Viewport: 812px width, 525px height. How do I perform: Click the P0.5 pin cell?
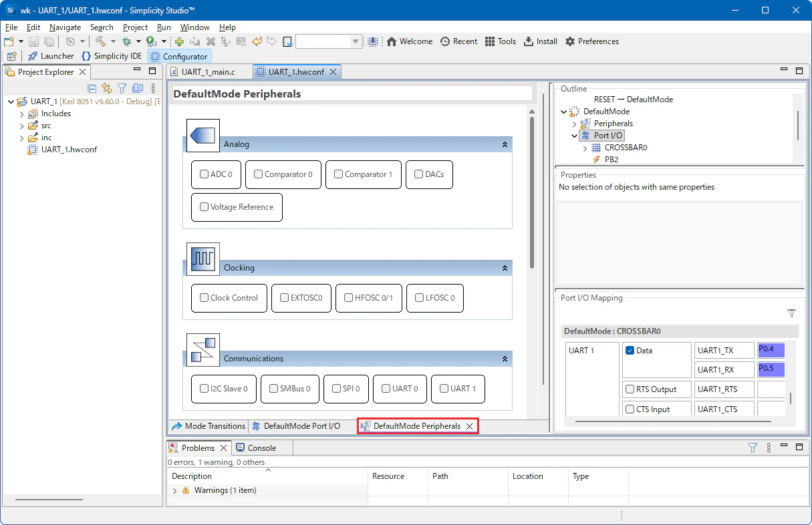(x=771, y=369)
